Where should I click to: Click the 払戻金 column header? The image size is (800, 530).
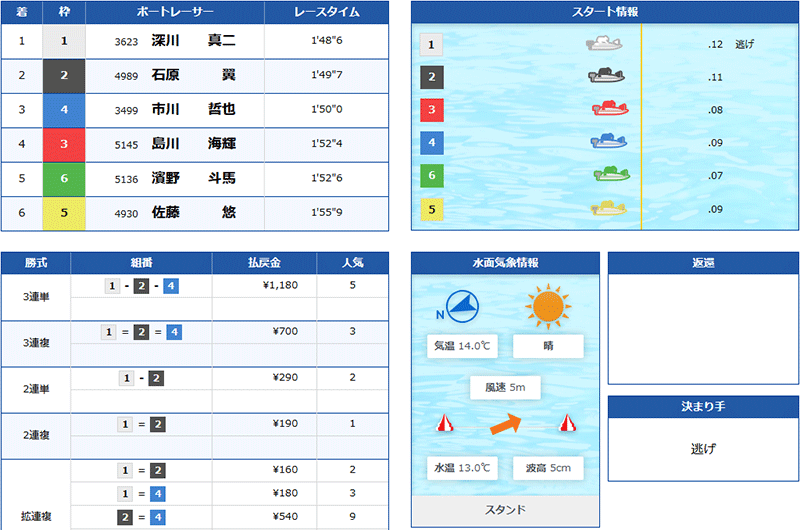(x=264, y=263)
